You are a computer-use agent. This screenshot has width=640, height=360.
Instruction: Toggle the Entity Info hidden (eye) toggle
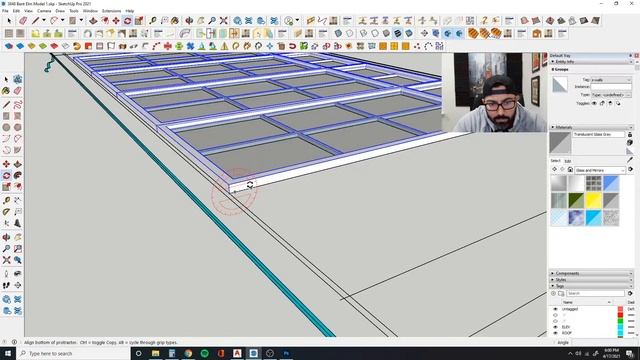pos(594,104)
